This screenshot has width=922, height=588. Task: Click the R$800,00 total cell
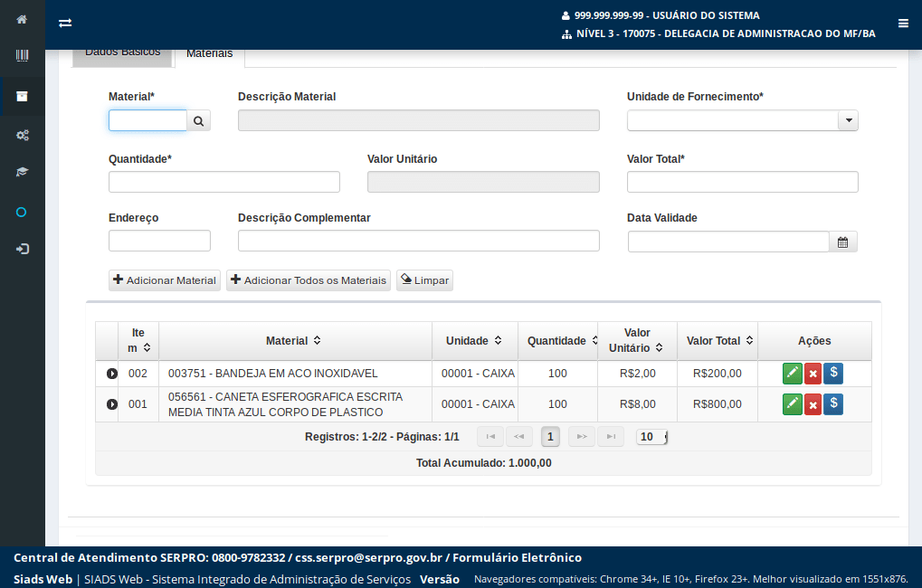718,404
